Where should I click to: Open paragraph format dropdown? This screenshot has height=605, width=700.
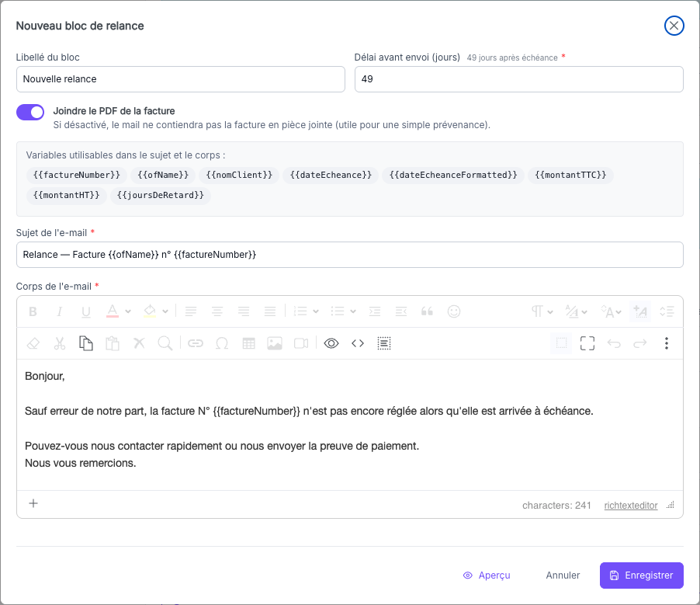(x=542, y=311)
